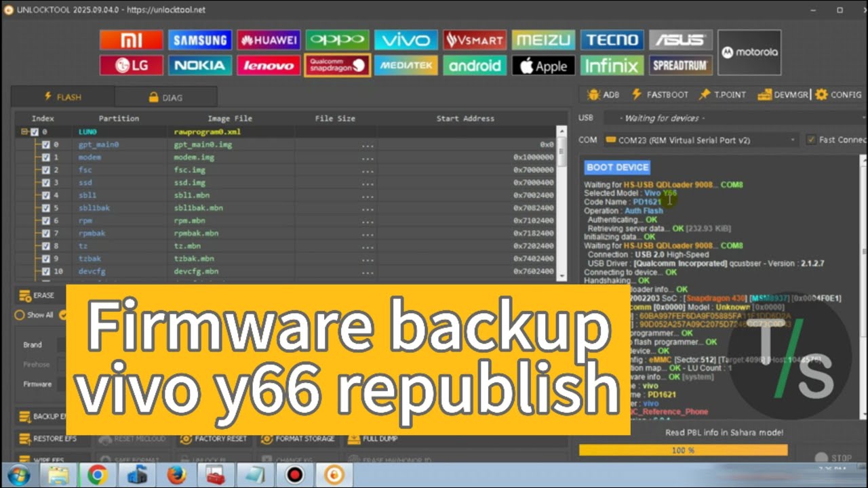Open DEVMGR device manager
The height and width of the screenshot is (488, 868).
(783, 95)
